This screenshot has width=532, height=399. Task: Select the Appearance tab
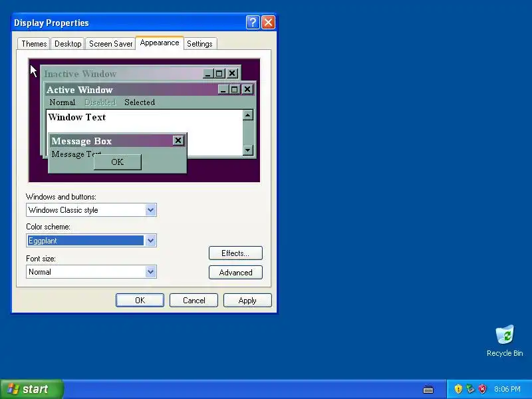point(160,43)
